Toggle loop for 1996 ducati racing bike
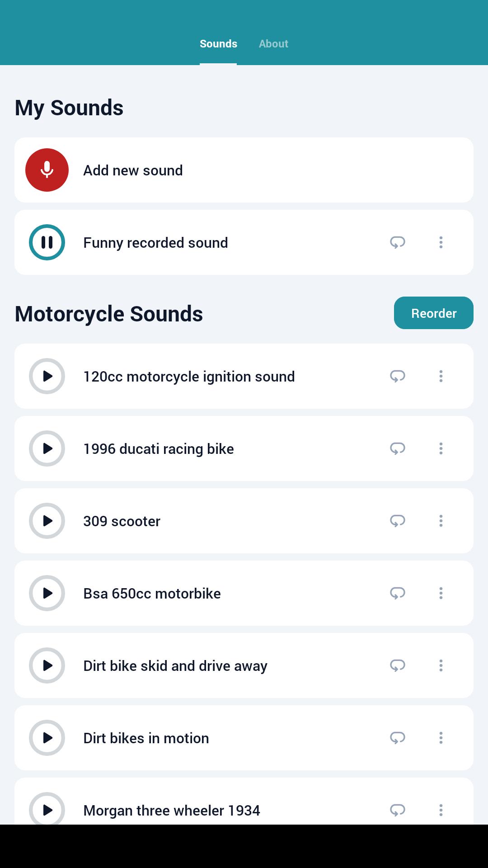This screenshot has height=868, width=488. pyautogui.click(x=398, y=448)
